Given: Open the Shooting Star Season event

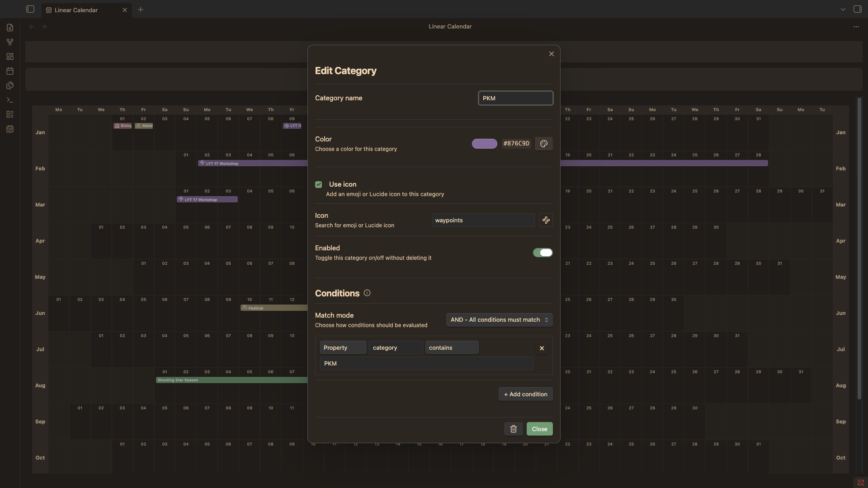Looking at the screenshot, I should 232,380.
